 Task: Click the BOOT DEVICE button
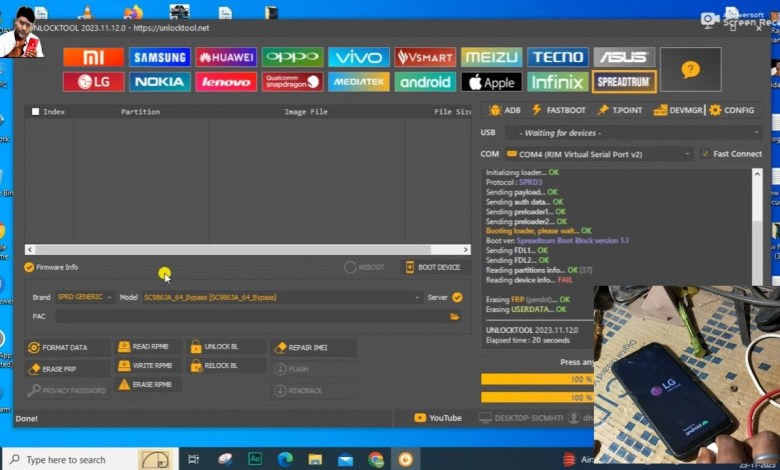(433, 268)
